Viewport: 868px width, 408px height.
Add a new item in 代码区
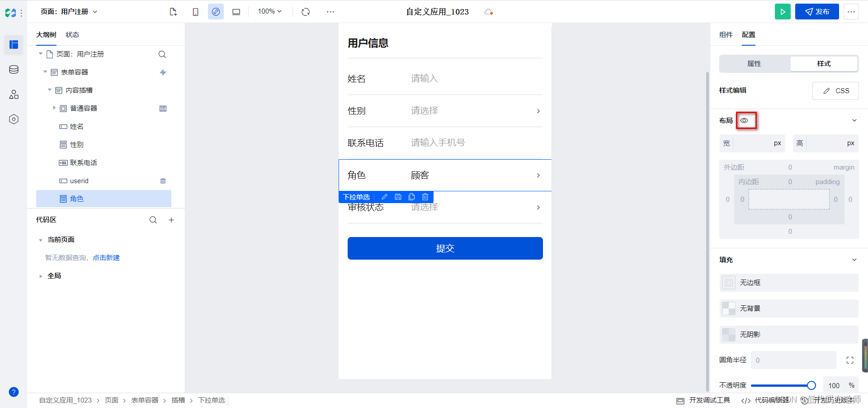coord(171,220)
